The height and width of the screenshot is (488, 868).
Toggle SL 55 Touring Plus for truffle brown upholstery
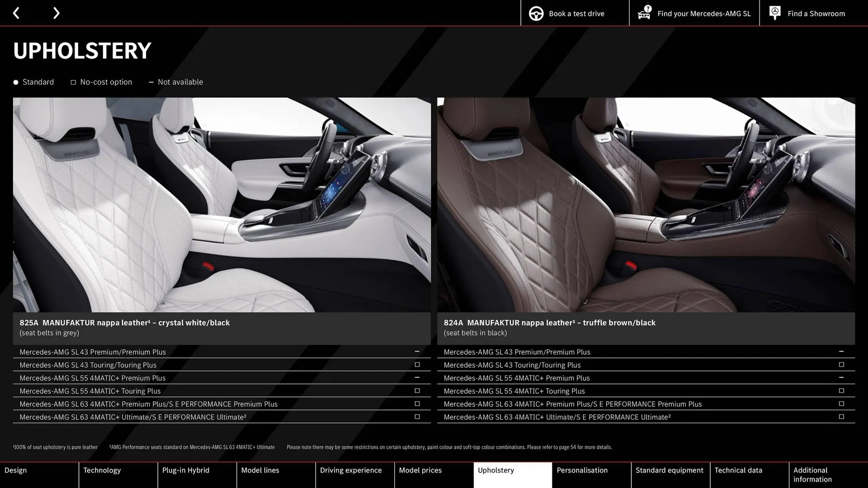click(x=841, y=390)
